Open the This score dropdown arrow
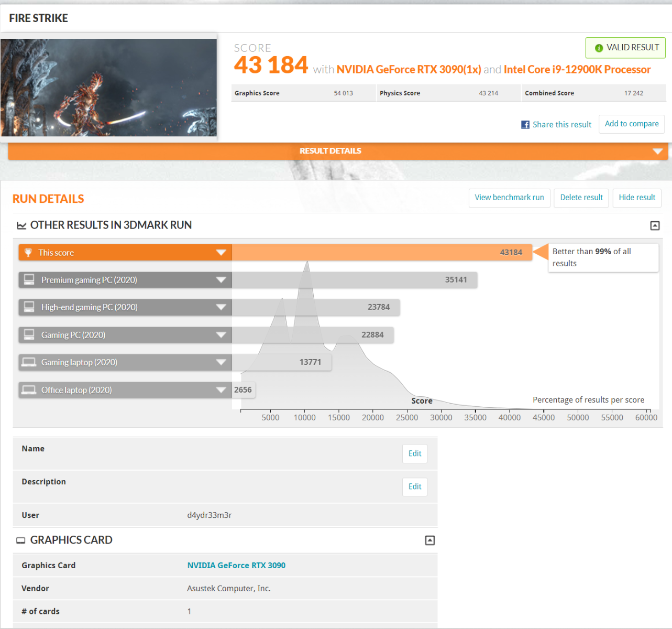Screen dimensions: 672x629 tap(221, 253)
